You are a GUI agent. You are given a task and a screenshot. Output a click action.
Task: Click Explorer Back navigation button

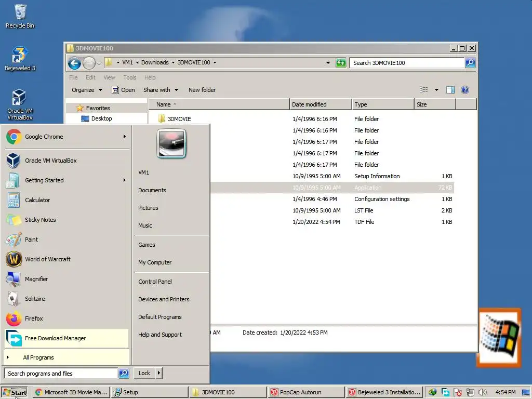pos(74,63)
